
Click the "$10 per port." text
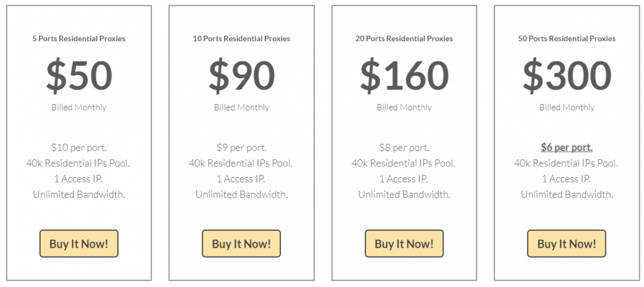point(79,147)
